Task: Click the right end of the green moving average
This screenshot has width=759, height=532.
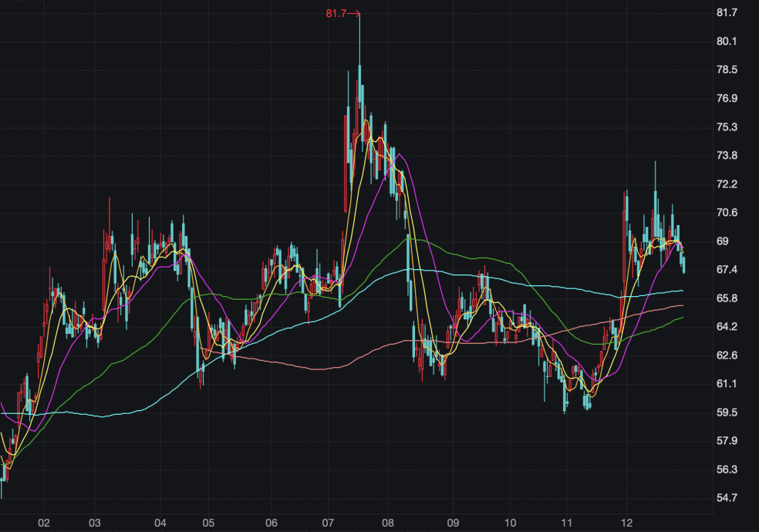Action: [683, 317]
